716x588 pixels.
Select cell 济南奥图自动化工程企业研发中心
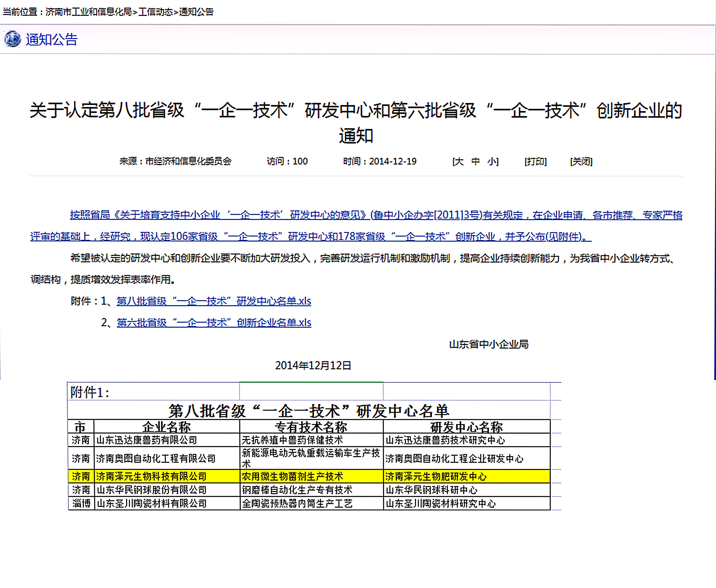467,458
